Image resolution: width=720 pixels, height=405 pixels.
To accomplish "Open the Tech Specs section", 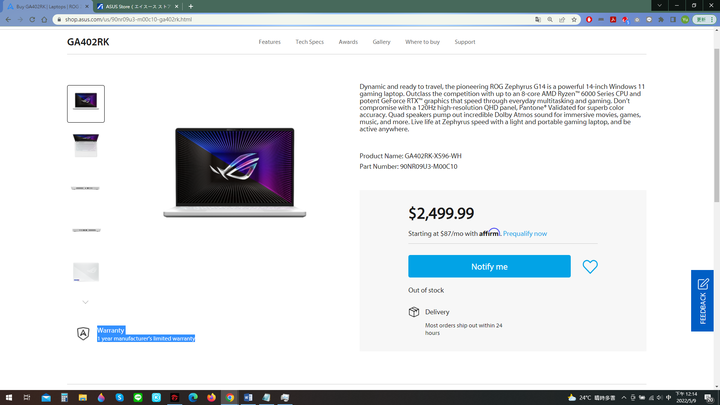I will [x=309, y=42].
